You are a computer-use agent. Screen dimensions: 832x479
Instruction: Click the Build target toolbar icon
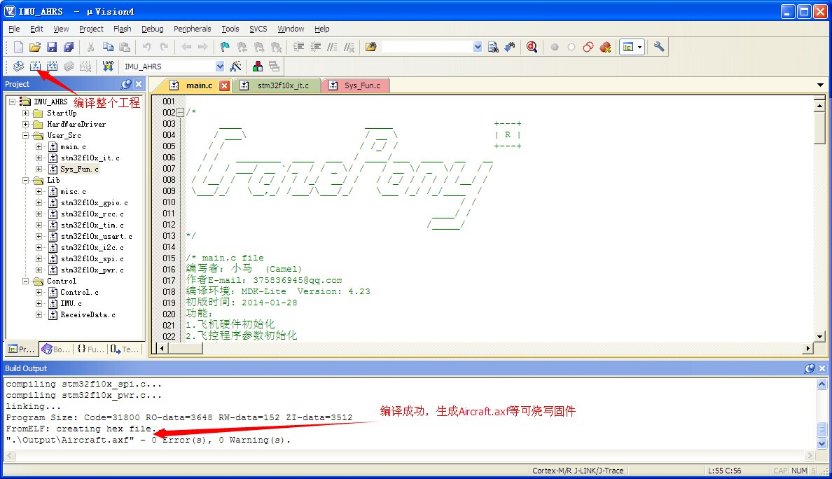point(35,66)
